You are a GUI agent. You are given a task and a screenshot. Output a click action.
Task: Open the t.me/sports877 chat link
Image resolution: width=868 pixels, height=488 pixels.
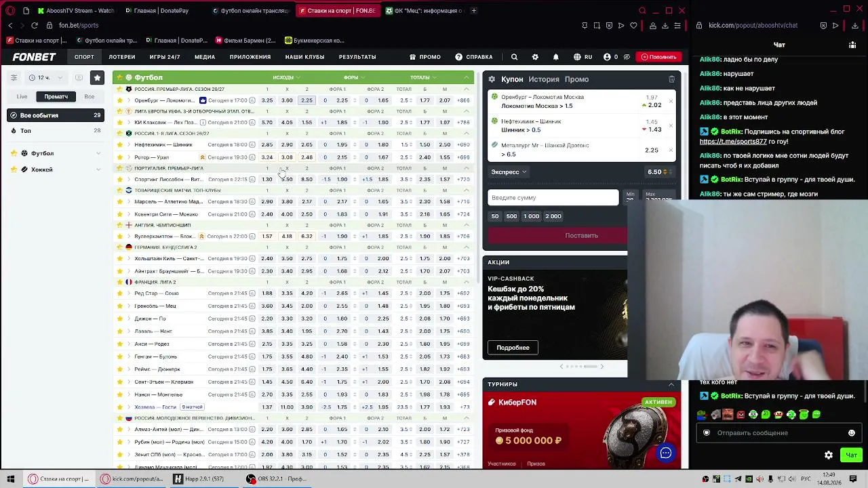(x=733, y=142)
